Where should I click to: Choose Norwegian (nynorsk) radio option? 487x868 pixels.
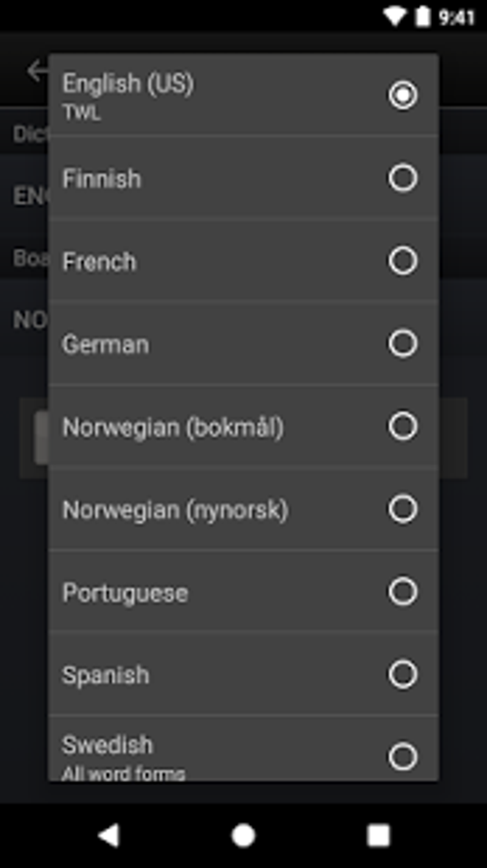coord(402,509)
